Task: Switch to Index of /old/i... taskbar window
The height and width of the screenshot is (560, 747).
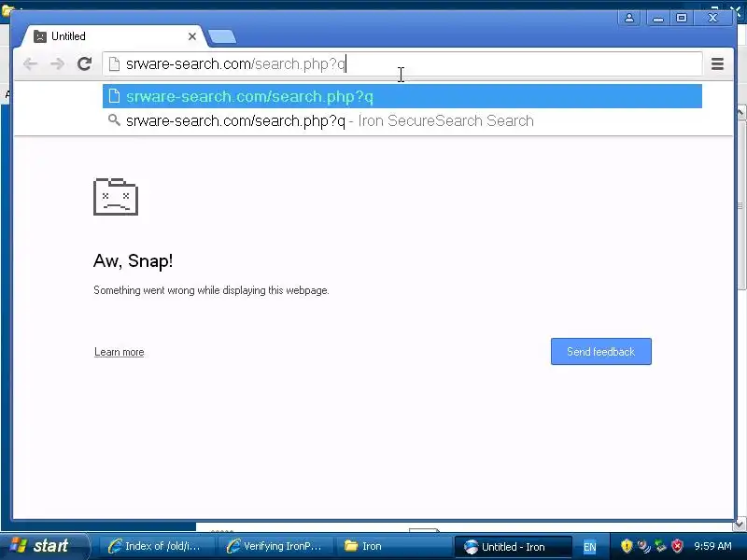Action: 155,546
